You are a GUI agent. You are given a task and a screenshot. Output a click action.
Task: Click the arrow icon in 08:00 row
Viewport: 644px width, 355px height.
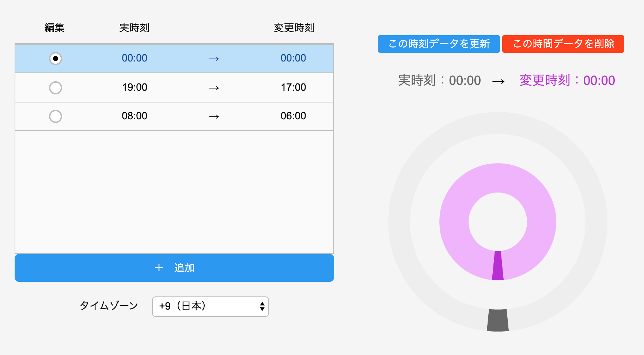pos(214,116)
